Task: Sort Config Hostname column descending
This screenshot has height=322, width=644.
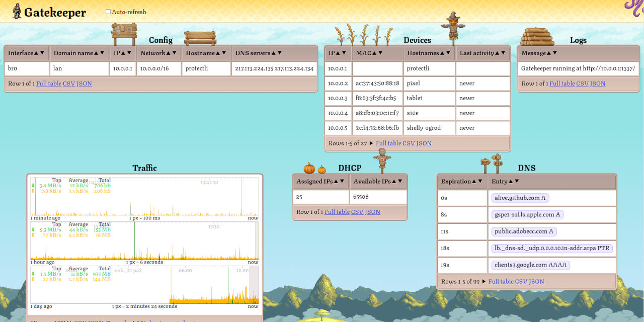Action: 224,53
